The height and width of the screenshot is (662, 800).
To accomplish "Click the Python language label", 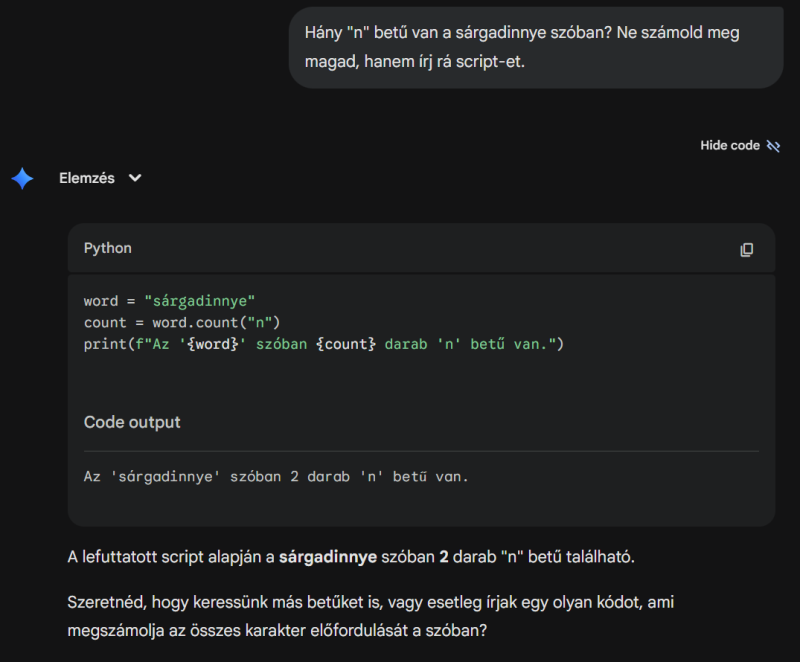I will tap(108, 248).
